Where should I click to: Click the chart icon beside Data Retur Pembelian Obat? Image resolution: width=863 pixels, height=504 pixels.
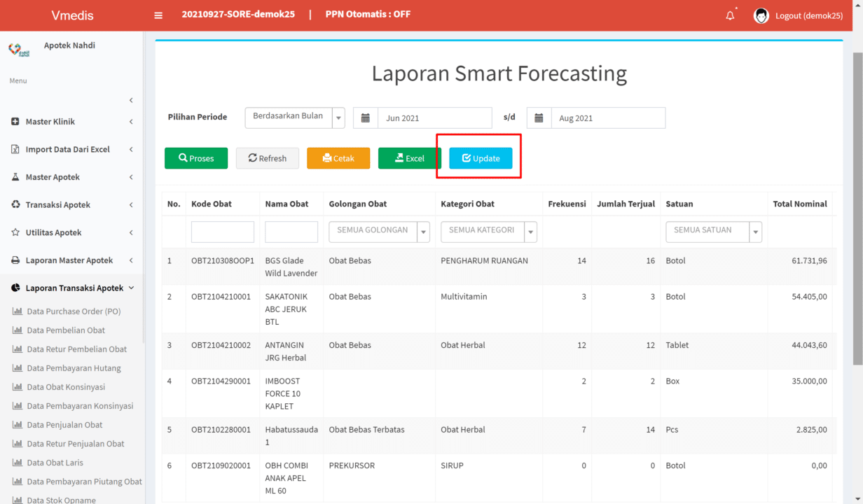[18, 349]
